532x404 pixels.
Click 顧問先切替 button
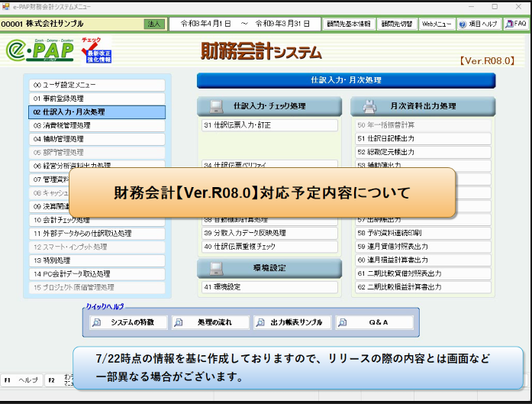(397, 24)
